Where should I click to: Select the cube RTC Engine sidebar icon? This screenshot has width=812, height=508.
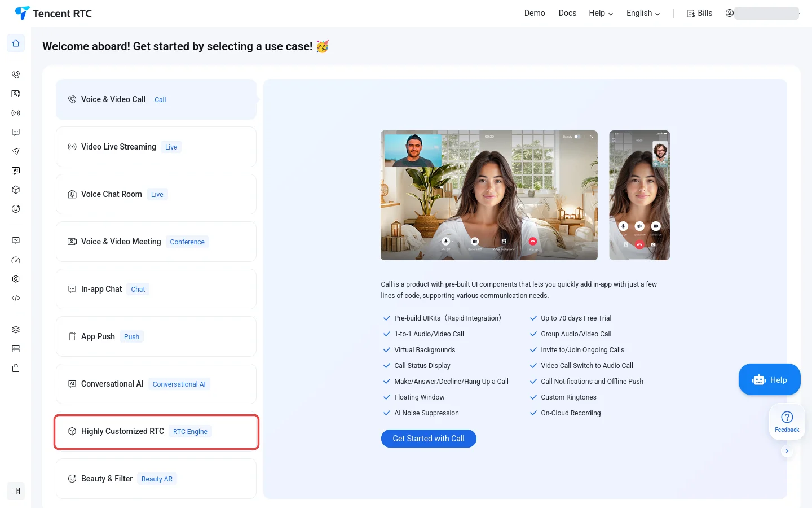[x=16, y=190]
